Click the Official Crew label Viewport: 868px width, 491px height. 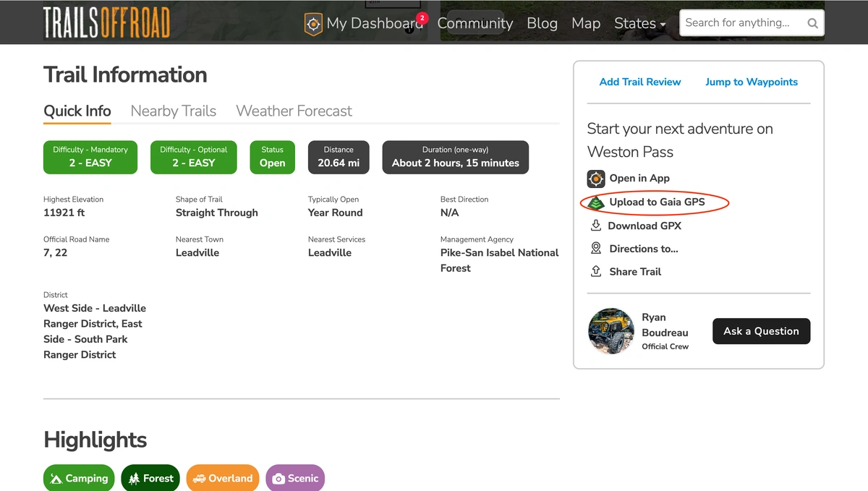pos(665,347)
